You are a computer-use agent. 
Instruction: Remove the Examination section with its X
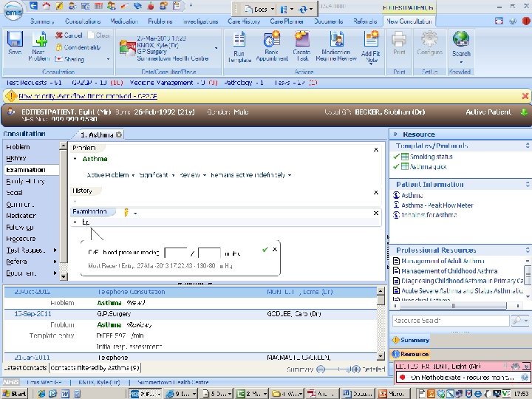(x=375, y=213)
